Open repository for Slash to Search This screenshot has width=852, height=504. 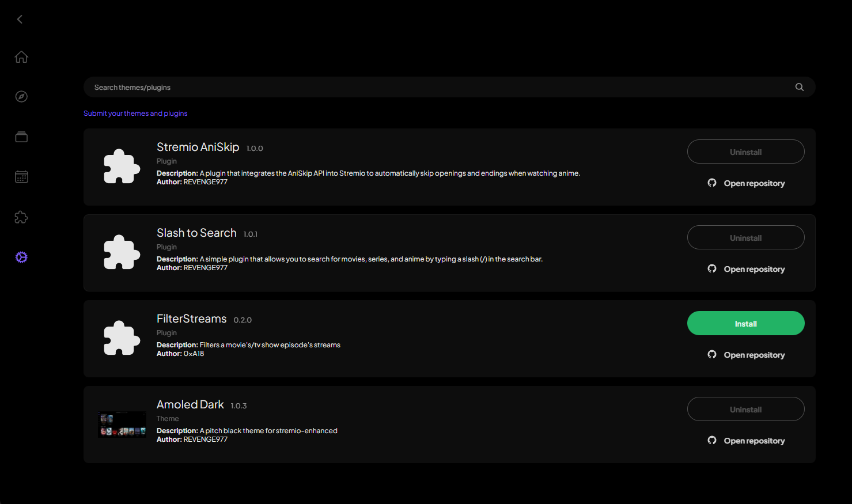746,269
